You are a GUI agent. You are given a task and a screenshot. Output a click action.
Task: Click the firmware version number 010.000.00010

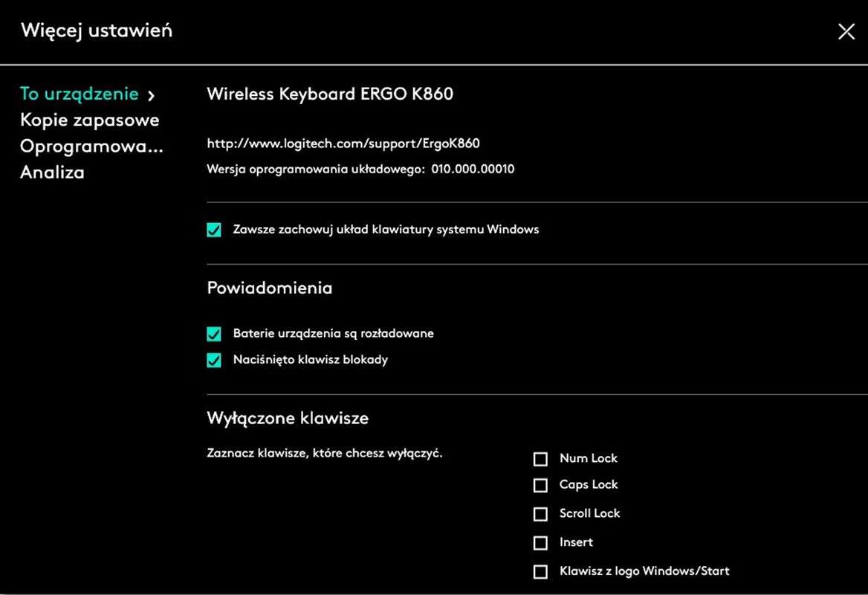coord(473,169)
